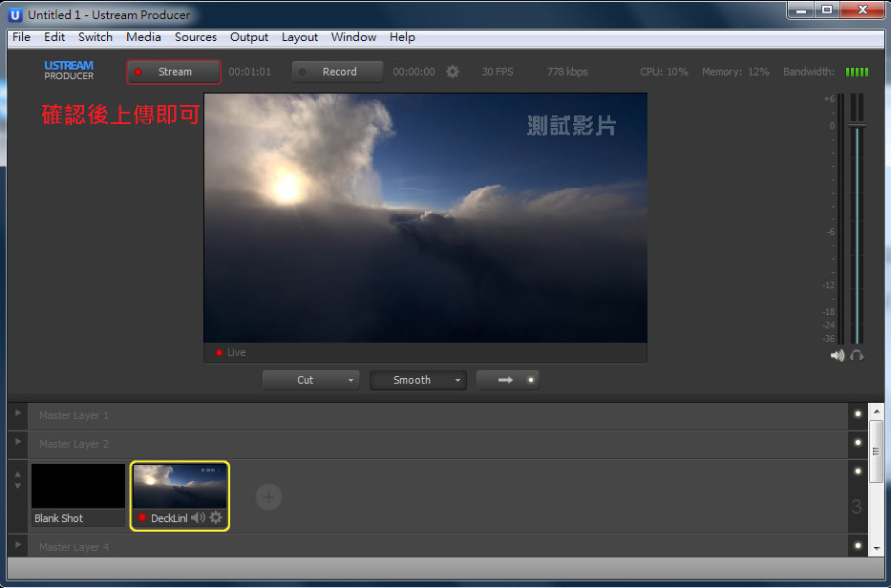Screen dimensions: 891x588
Task: Open the Layout menu
Action: tap(299, 37)
